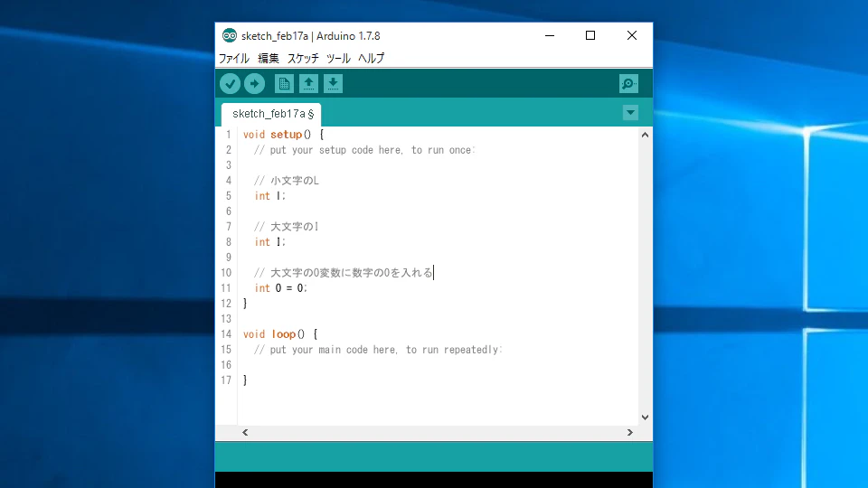Click the '// 小文字のL' comment line

(287, 181)
